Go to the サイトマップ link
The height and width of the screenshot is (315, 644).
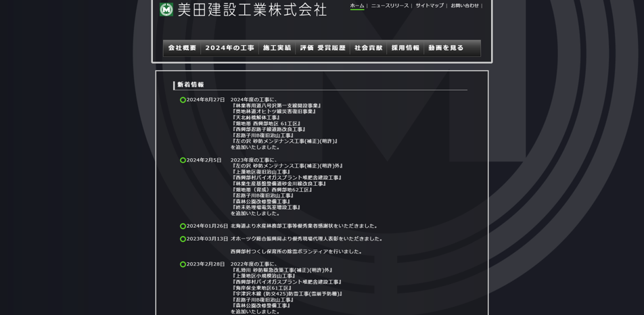coord(430,5)
